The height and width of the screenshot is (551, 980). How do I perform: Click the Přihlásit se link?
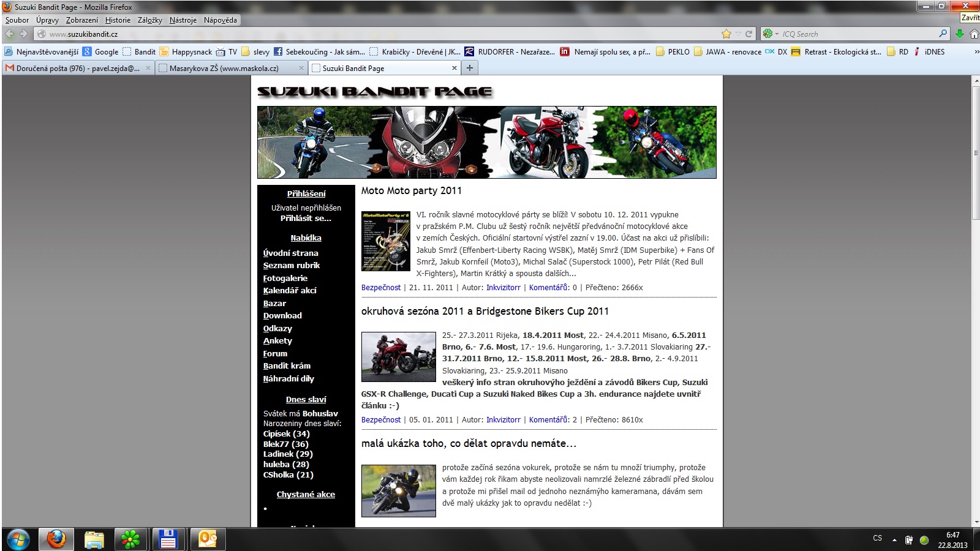[306, 218]
